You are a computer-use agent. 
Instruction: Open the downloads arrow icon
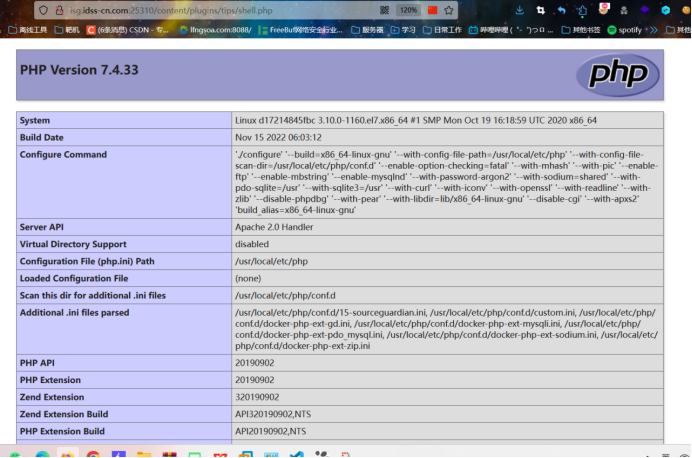coord(520,10)
